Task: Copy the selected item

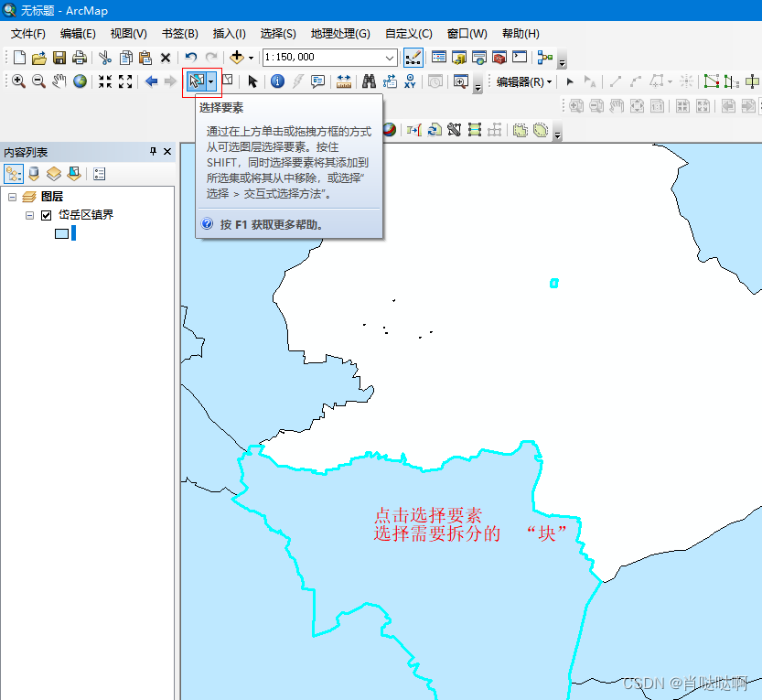Action: click(126, 58)
